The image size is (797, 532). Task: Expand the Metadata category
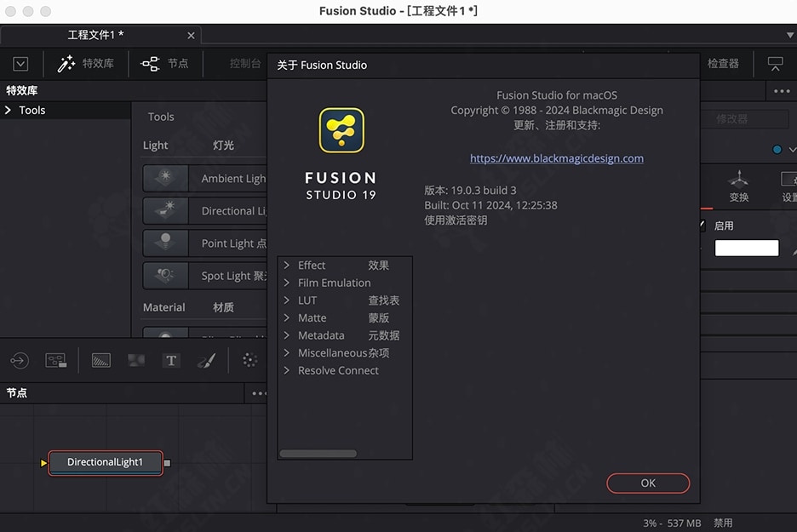point(287,335)
